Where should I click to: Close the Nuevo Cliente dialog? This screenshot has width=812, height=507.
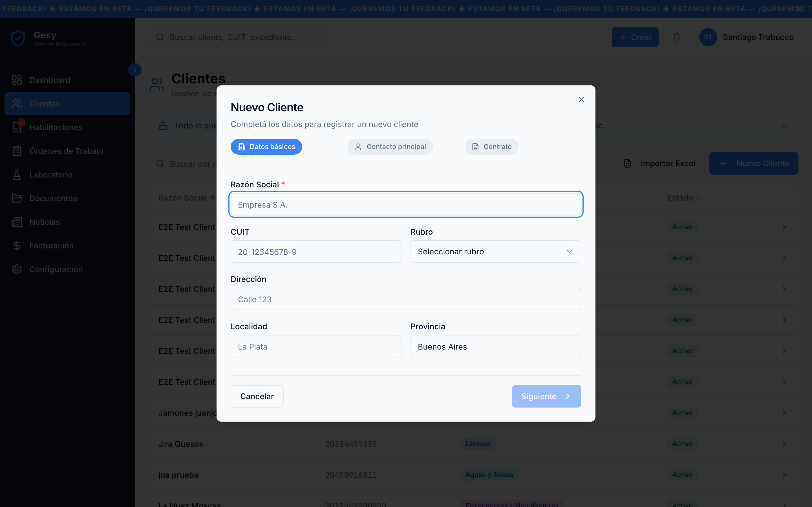click(581, 99)
